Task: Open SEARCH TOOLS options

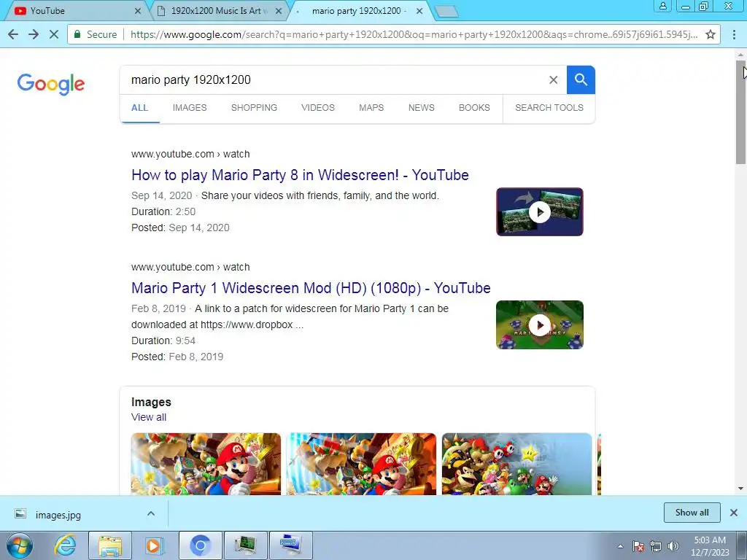Action: (549, 108)
